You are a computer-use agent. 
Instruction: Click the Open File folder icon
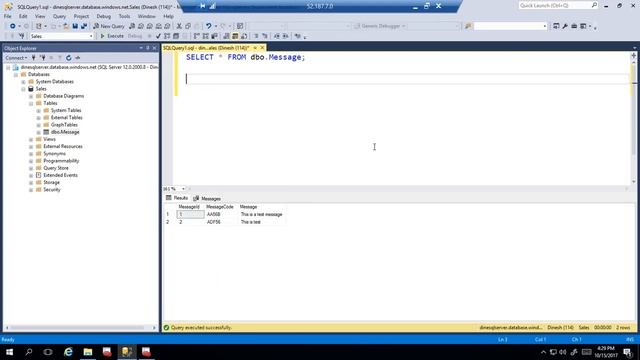pyautogui.click(x=66, y=26)
